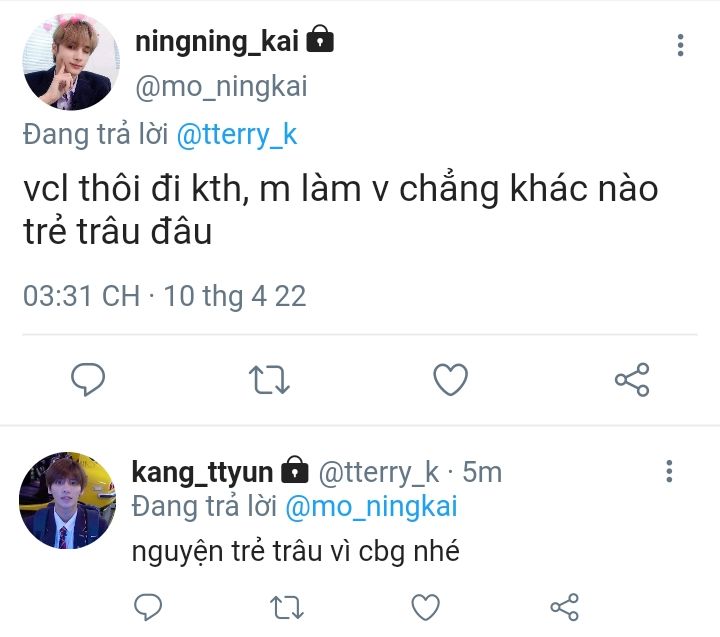Image resolution: width=720 pixels, height=637 pixels.
Task: Retweet kang_ttyun's reply tweet
Action: pos(287,606)
